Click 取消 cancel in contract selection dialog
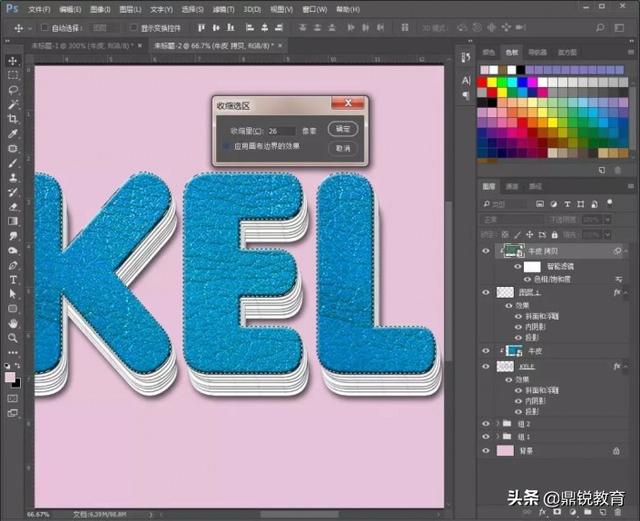Viewport: 640px width, 521px height. 343,148
